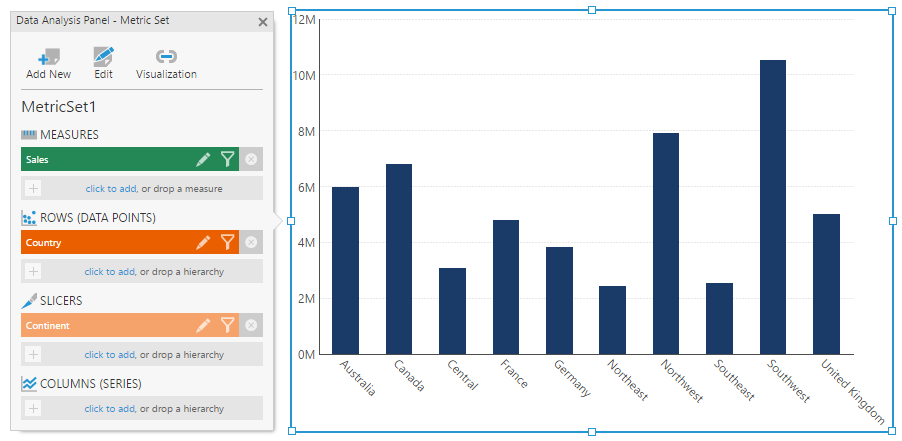This screenshot has width=902, height=441.
Task: Open the Edit metric set tool
Action: [x=103, y=57]
